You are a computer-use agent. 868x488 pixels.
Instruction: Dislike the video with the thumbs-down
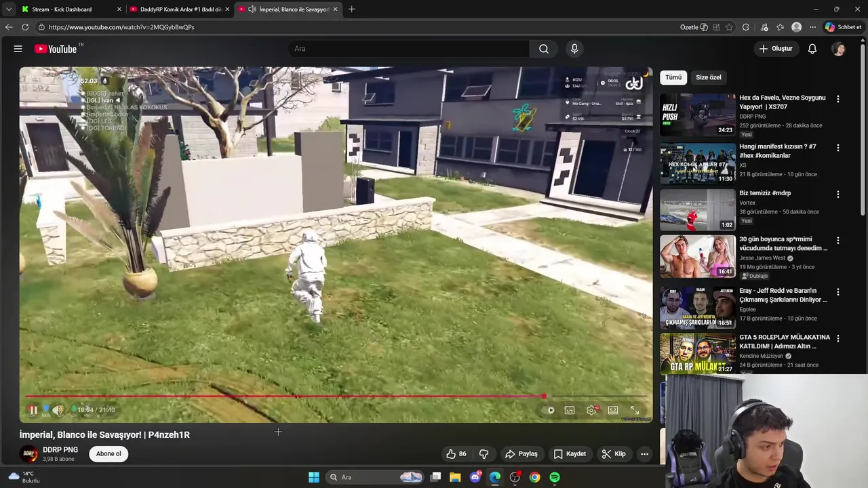[484, 454]
